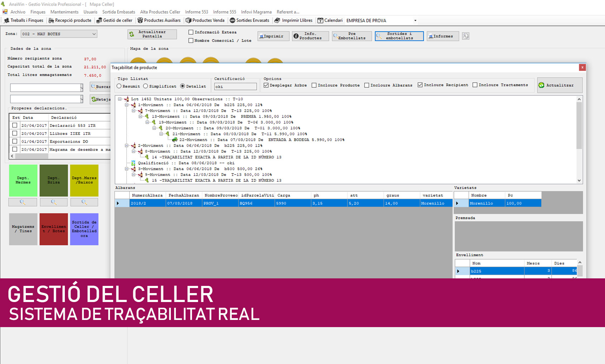The image size is (605, 364).
Task: Open the Finques menu
Action: click(x=38, y=12)
